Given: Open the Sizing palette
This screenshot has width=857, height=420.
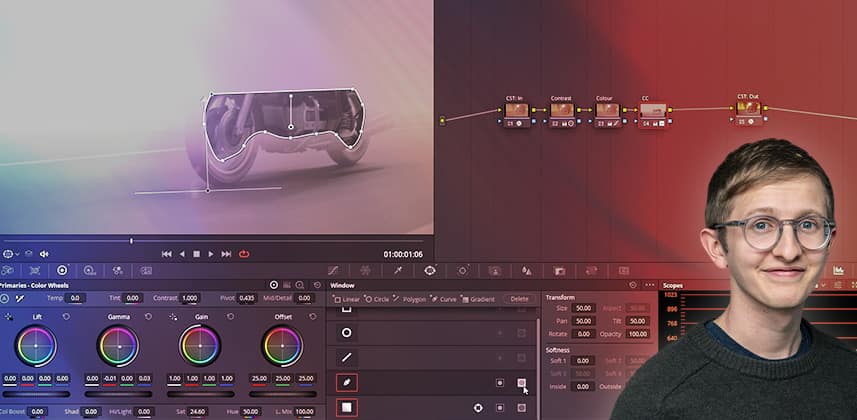Looking at the screenshot, I should (x=591, y=270).
